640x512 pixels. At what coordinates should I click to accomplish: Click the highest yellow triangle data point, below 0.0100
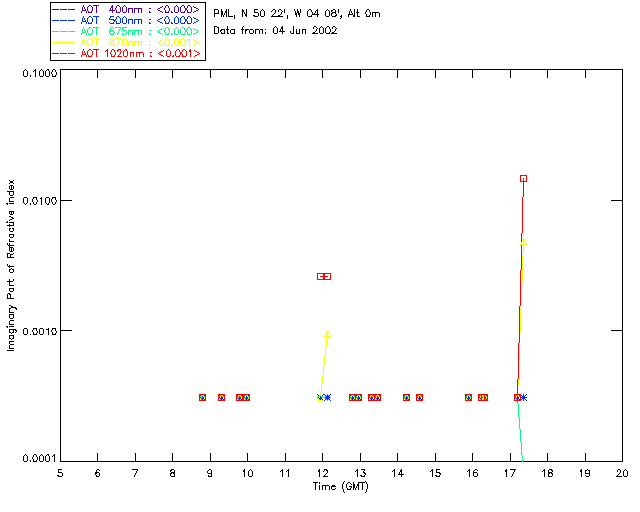524,242
